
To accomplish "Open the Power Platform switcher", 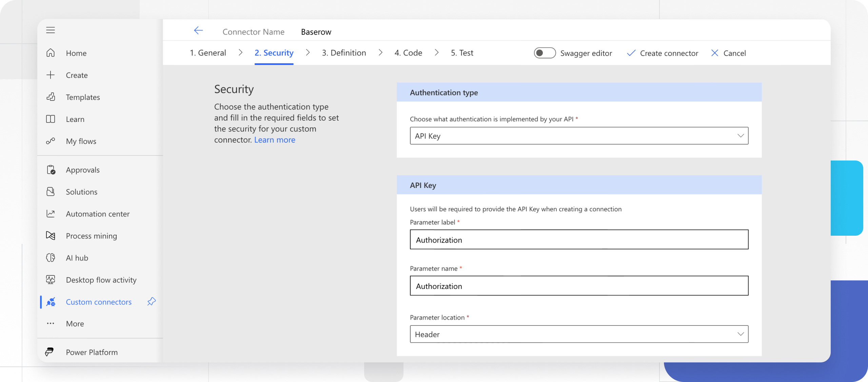I will pos(92,352).
